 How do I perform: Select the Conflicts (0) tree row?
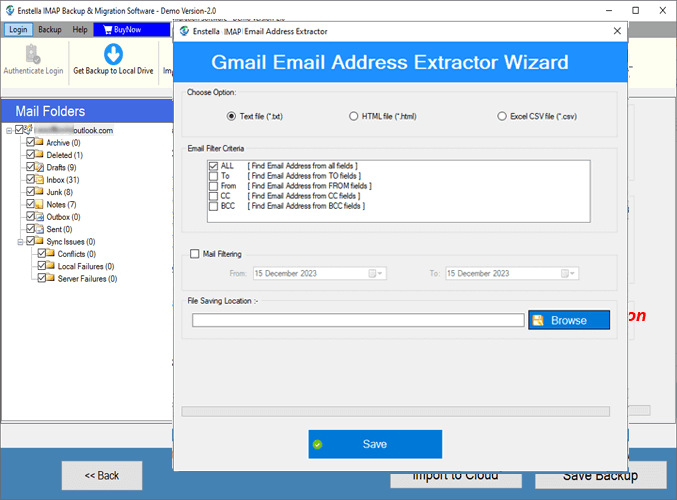tap(76, 254)
